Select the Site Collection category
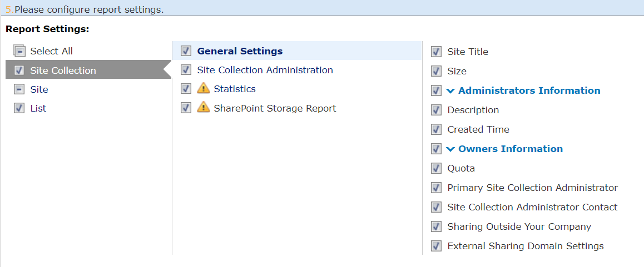 (88, 70)
